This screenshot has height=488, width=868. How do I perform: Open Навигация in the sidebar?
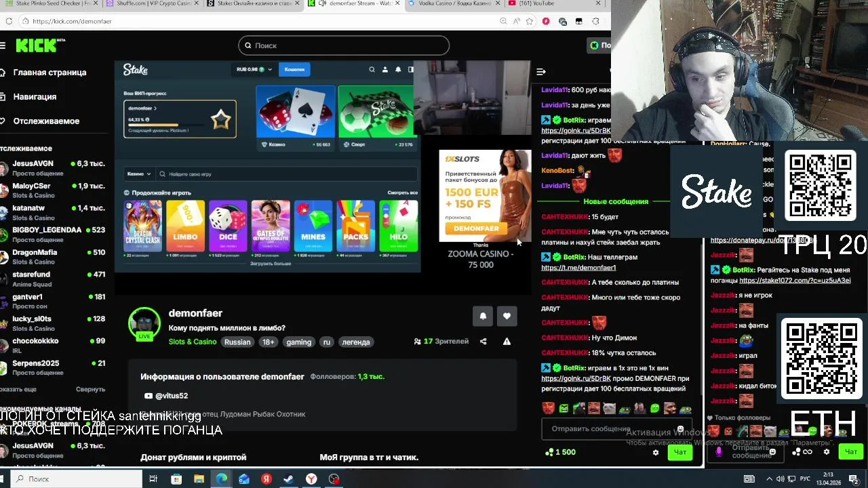click(28, 97)
